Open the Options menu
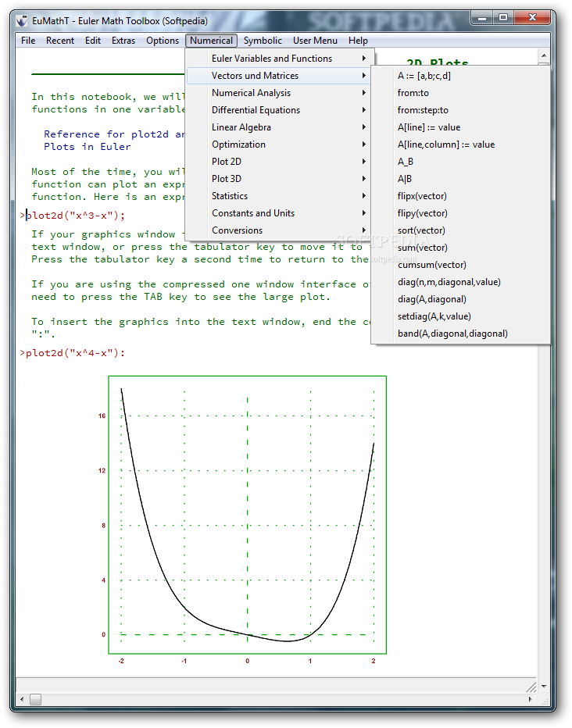 click(163, 41)
